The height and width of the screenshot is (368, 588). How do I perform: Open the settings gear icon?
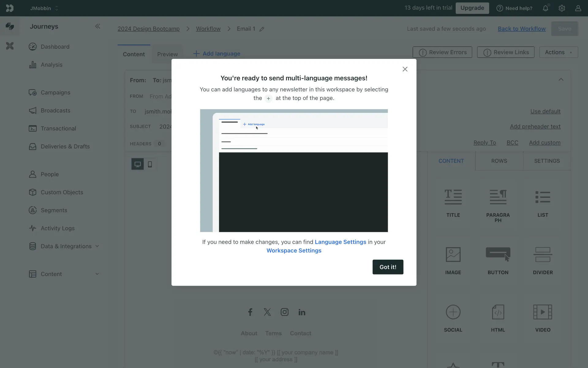[x=562, y=8]
